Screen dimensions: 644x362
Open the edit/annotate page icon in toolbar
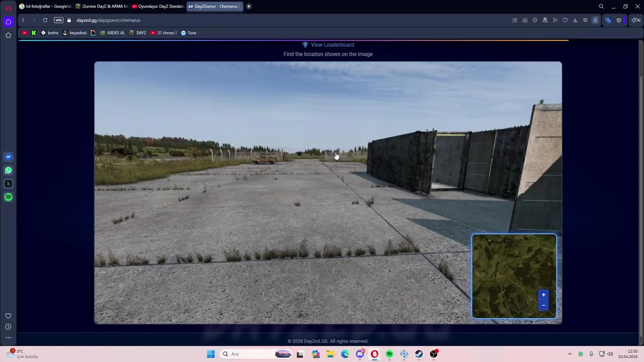pos(515,20)
